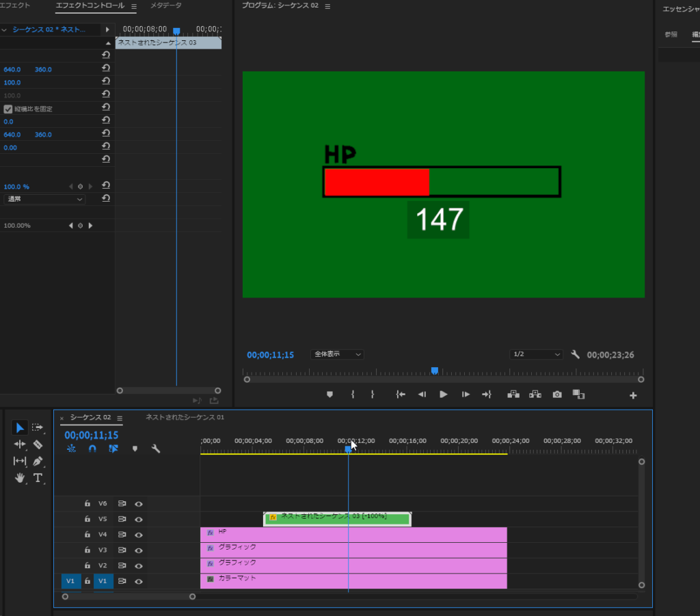Image resolution: width=700 pixels, height=616 pixels.
Task: Switch to the メタデータ tab
Action: tap(166, 6)
